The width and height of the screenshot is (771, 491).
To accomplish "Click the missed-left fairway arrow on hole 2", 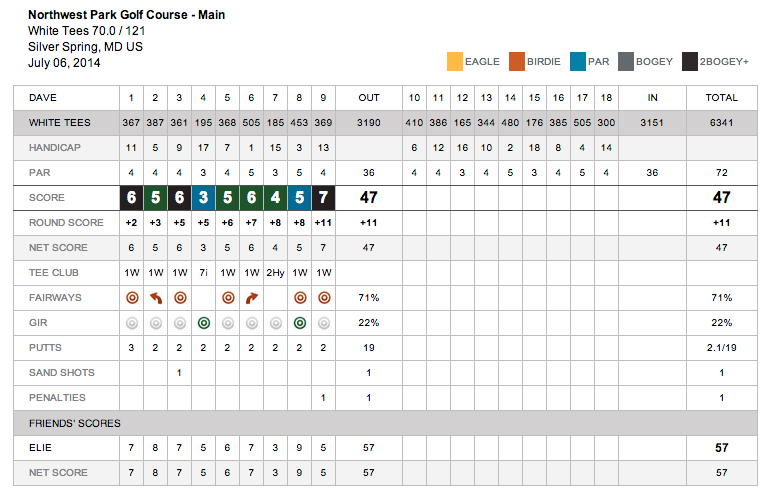I will click(x=155, y=297).
